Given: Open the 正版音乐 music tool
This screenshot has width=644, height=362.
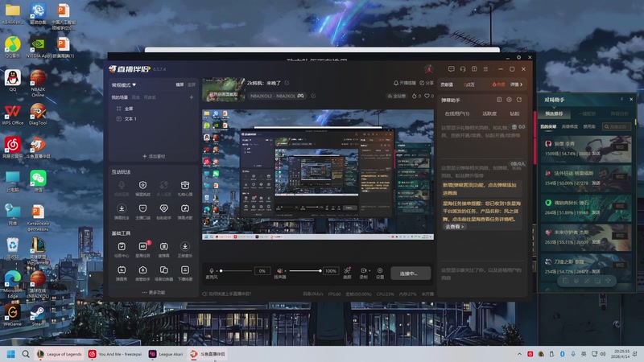Looking at the screenshot, I should tap(185, 249).
